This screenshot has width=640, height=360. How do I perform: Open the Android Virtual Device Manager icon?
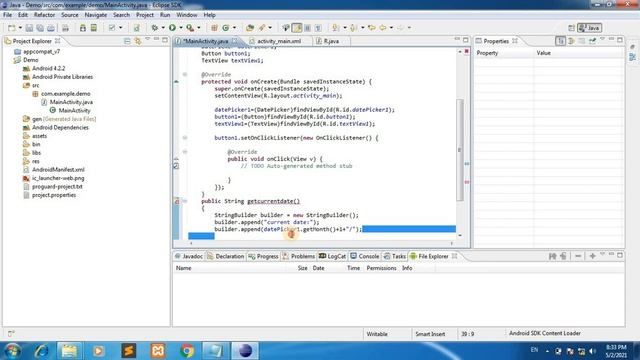point(94,28)
